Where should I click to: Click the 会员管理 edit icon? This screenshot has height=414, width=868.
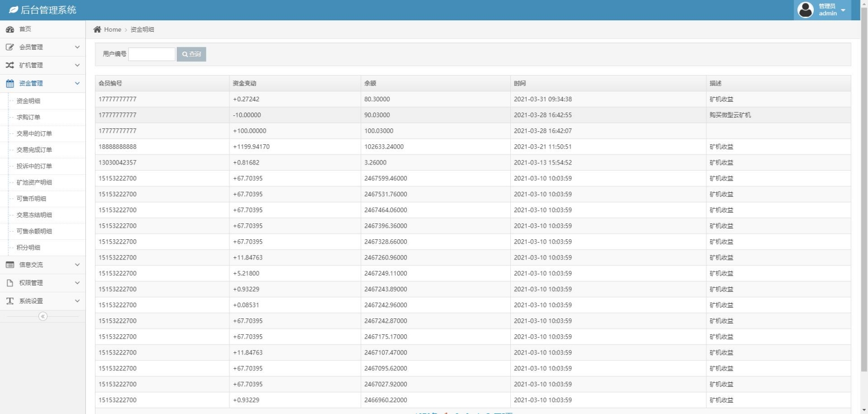[10, 47]
